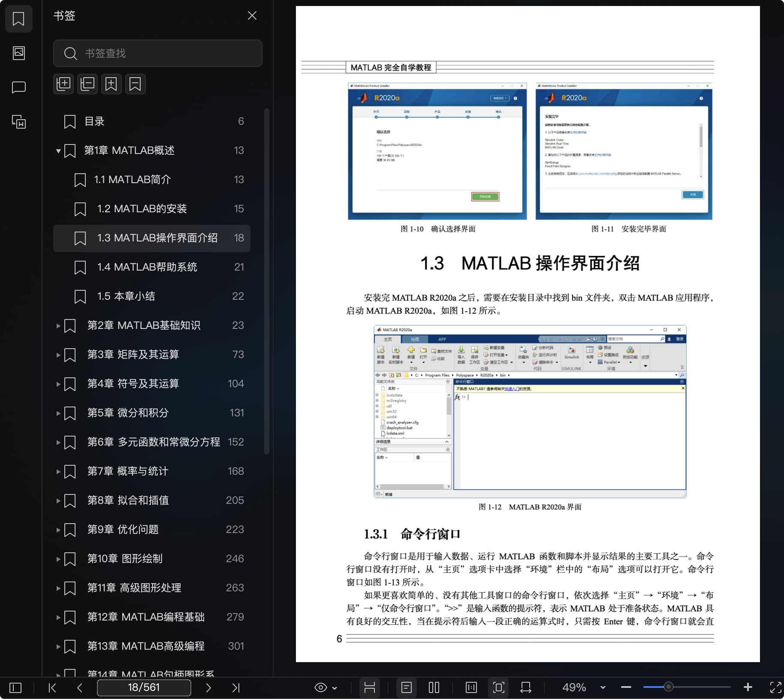Click page number 13 next to 1.1 MATLAB简介

(x=239, y=180)
